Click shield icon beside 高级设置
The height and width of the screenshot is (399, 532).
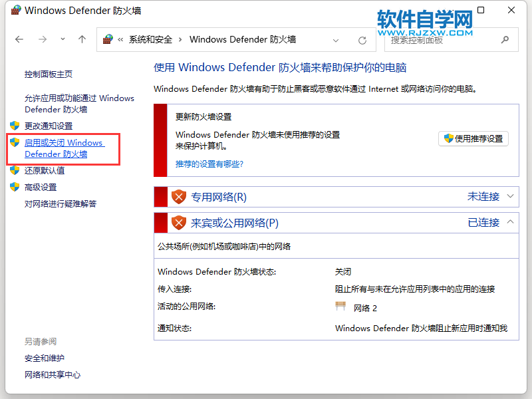[15, 187]
